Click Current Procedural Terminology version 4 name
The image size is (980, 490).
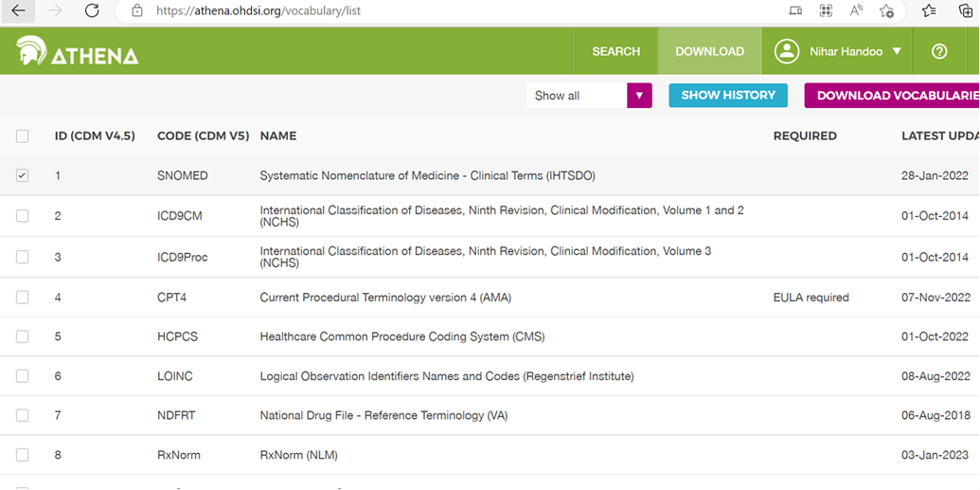(x=385, y=298)
